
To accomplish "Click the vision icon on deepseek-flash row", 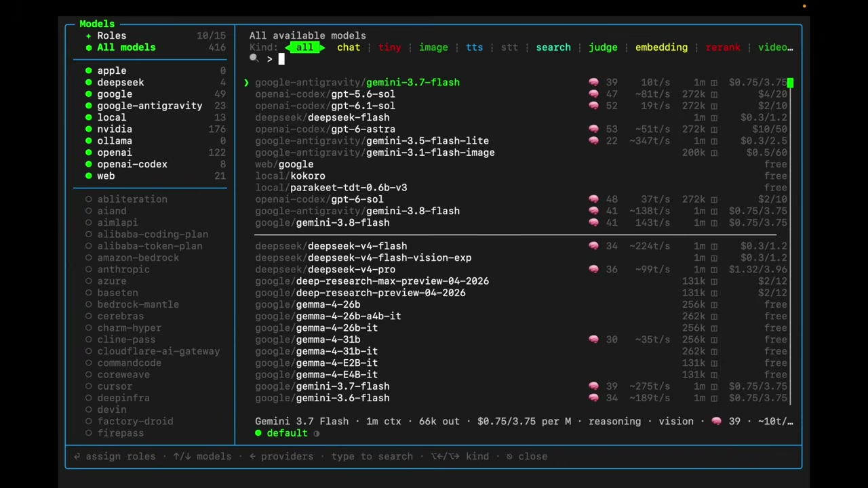I will [x=714, y=118].
